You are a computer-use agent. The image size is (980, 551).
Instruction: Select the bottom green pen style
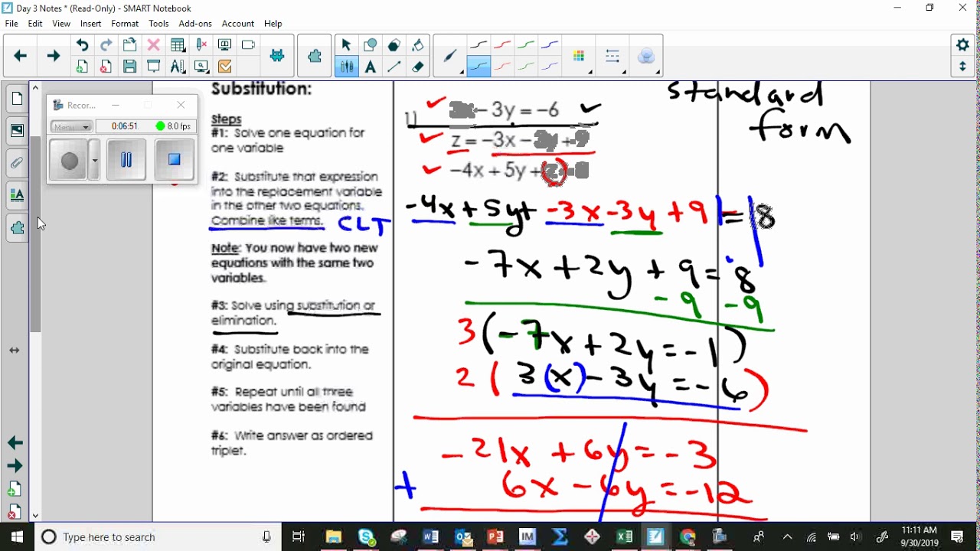click(526, 67)
